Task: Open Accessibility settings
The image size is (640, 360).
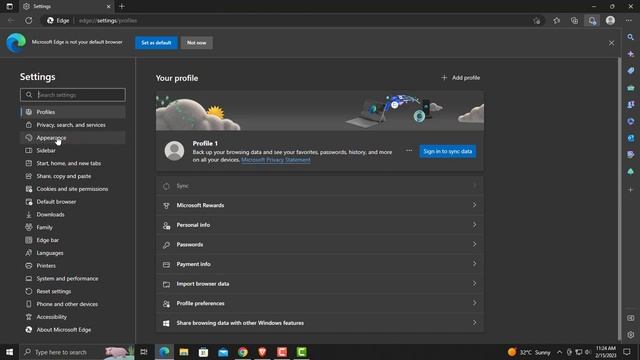Action: (73, 317)
